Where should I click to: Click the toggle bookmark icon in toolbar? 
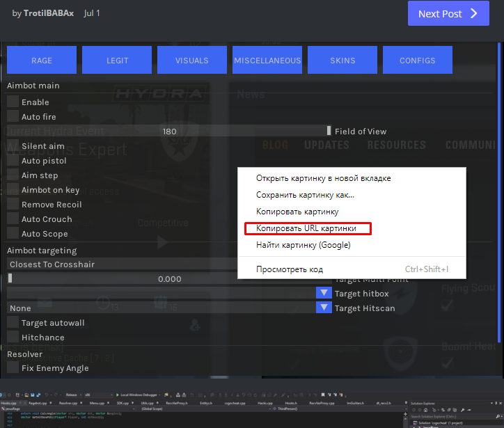[x=323, y=395]
